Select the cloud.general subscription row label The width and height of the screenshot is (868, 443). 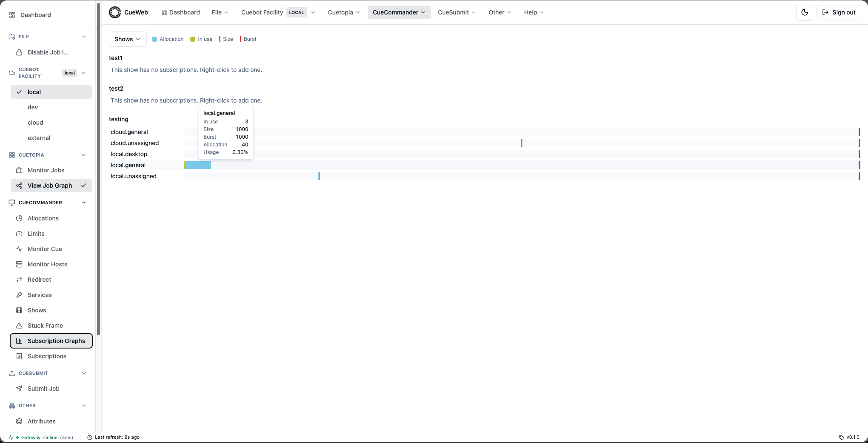click(x=129, y=132)
